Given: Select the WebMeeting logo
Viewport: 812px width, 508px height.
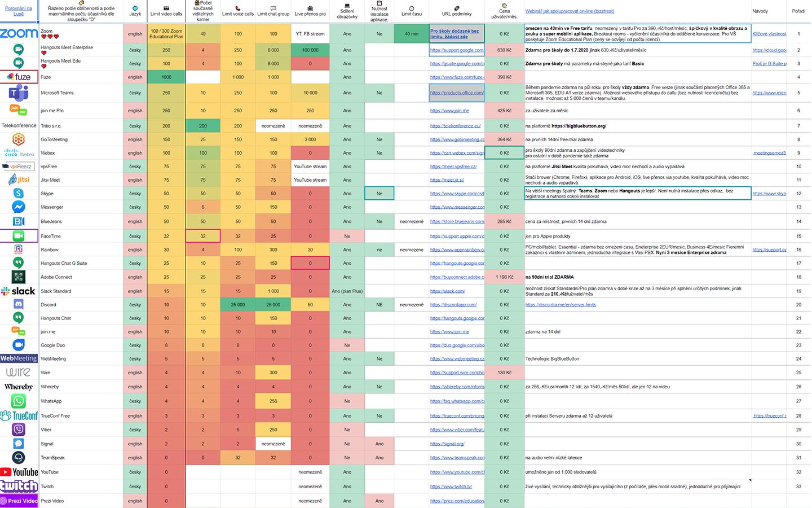Looking at the screenshot, I should point(19,358).
